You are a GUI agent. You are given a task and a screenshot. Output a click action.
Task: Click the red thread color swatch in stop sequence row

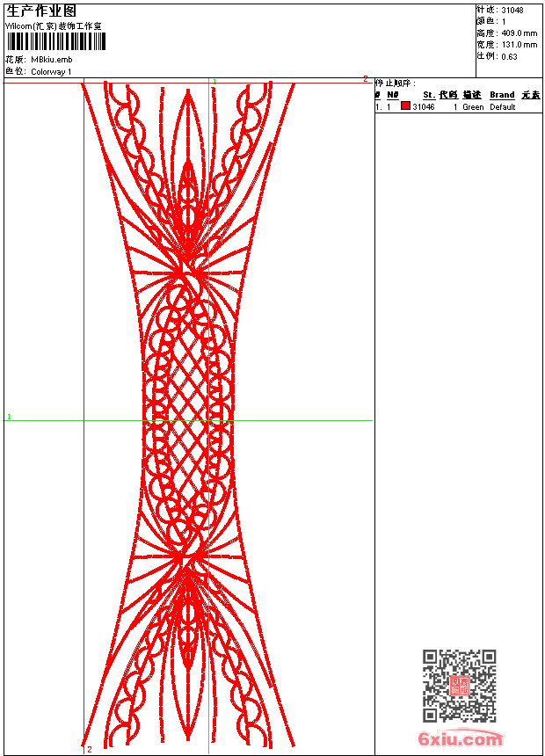point(405,105)
